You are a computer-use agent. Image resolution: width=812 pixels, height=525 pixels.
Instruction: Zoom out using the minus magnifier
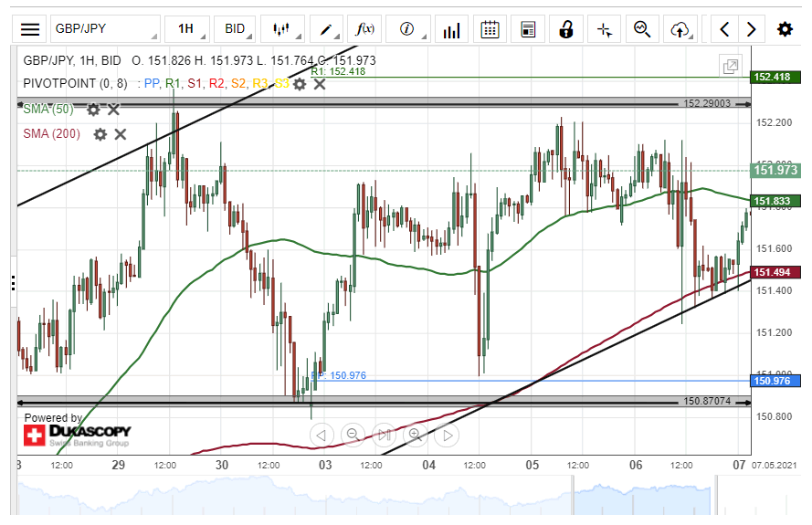click(352, 435)
